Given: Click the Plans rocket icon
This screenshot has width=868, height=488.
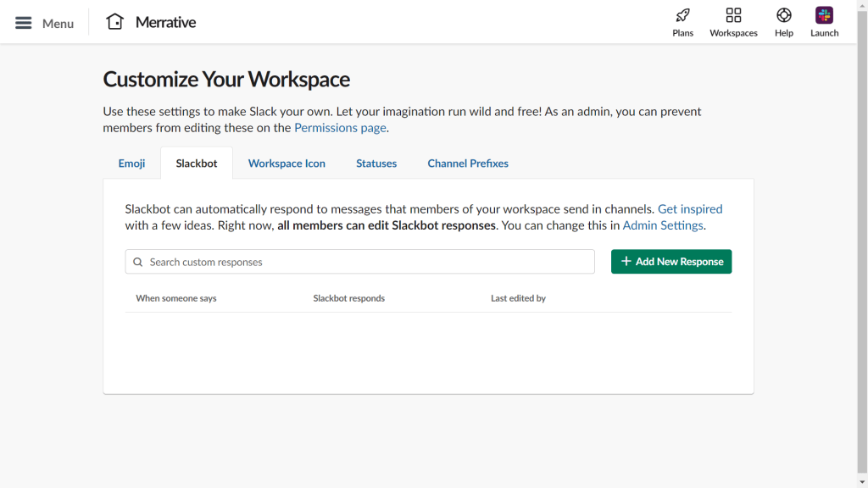Looking at the screenshot, I should point(682,16).
